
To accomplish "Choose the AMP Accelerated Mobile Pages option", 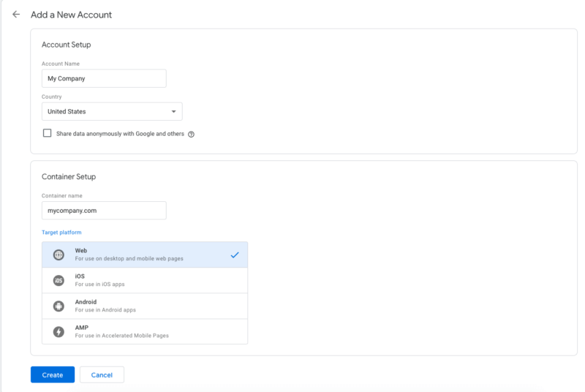I will [145, 331].
